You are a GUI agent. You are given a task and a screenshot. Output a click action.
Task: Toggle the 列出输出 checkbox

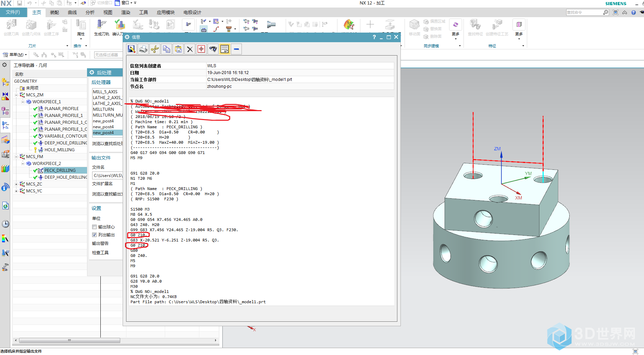[x=94, y=235]
